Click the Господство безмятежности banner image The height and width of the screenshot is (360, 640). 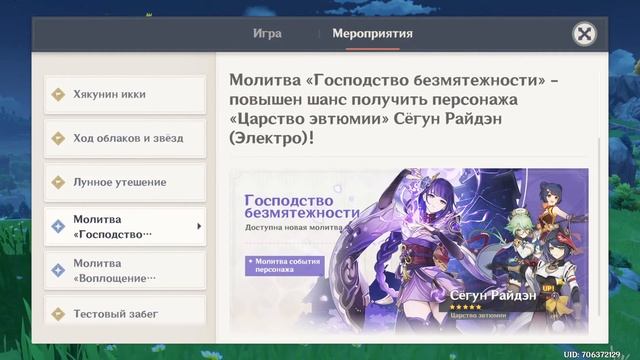point(409,250)
